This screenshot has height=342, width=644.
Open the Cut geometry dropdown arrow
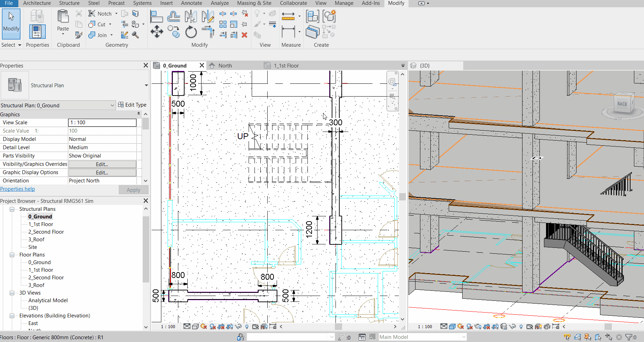[110, 24]
